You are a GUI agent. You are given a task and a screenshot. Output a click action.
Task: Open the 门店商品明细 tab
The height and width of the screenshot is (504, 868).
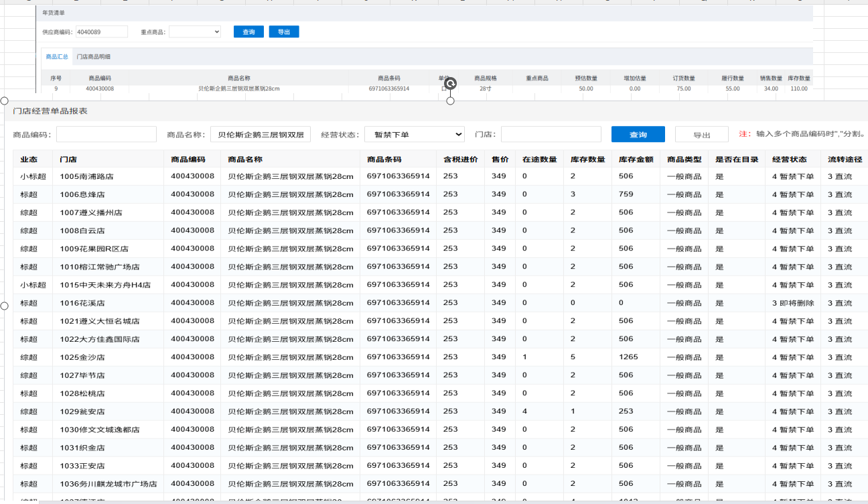pyautogui.click(x=93, y=57)
